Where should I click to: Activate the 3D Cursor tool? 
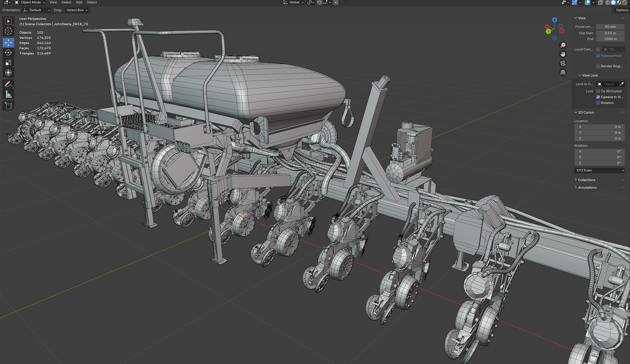8,31
